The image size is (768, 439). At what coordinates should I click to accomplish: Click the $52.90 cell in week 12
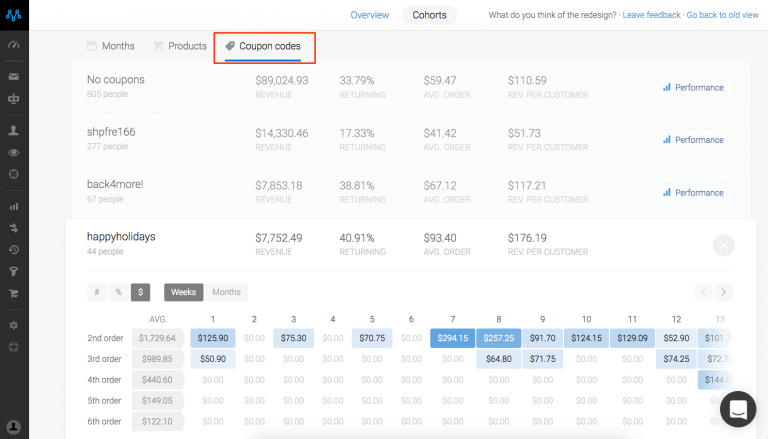pos(676,338)
